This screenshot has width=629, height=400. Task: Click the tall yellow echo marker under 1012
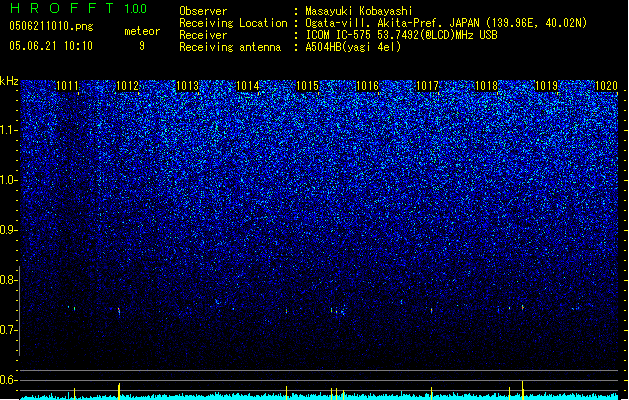click(x=119, y=392)
